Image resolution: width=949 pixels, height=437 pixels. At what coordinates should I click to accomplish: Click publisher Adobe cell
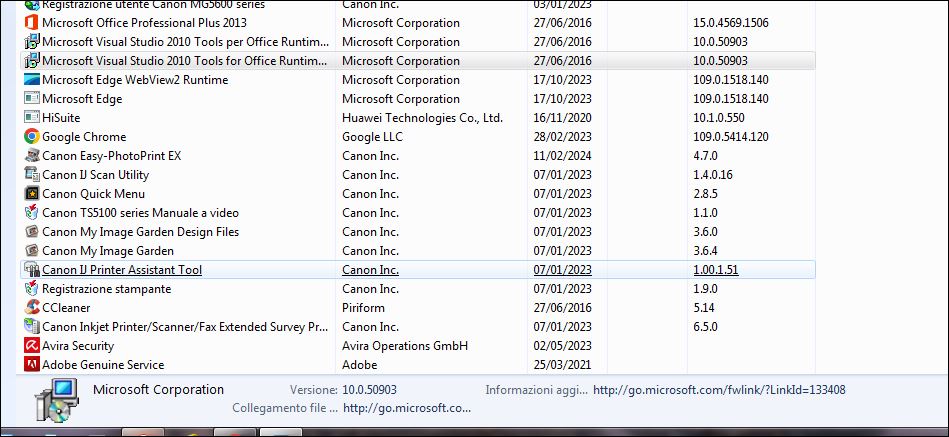point(360,365)
